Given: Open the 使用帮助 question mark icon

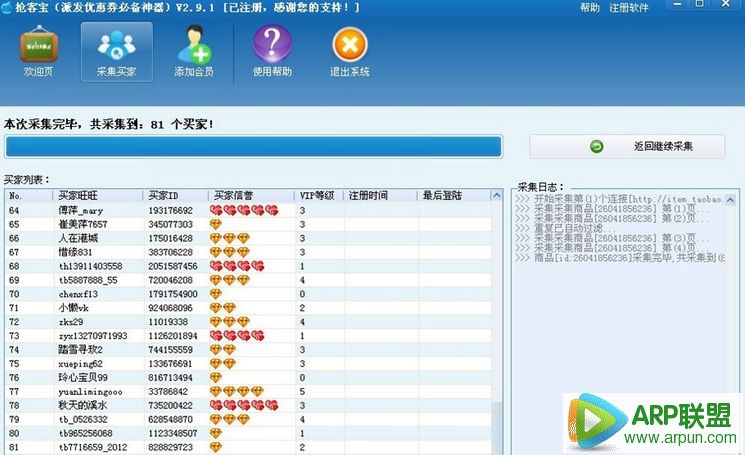Looking at the screenshot, I should [272, 51].
